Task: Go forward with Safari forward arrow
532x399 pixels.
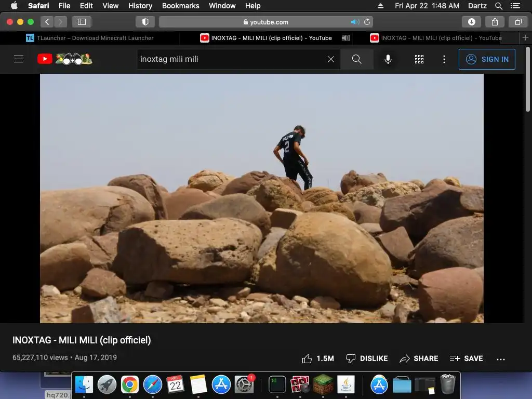Action: pos(60,22)
